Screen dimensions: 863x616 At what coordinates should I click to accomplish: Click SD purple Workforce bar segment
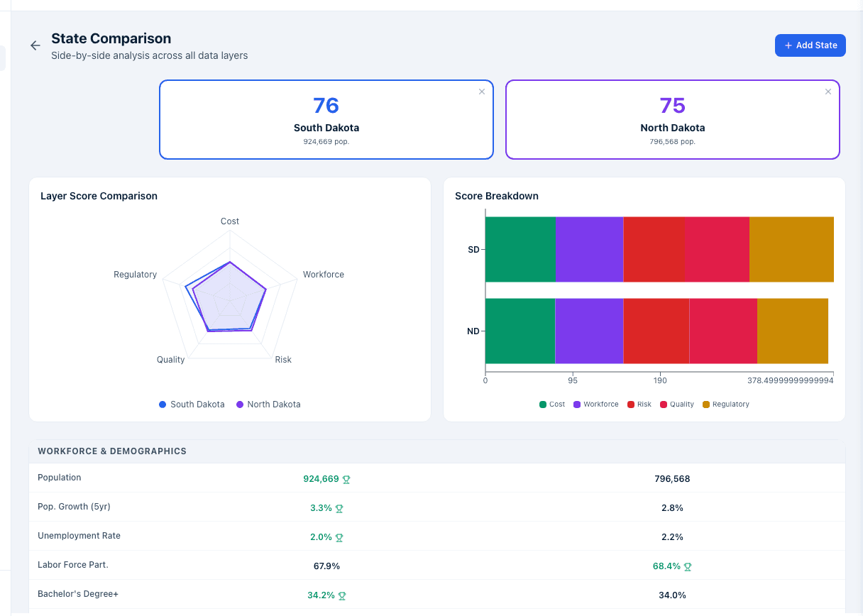[589, 250]
